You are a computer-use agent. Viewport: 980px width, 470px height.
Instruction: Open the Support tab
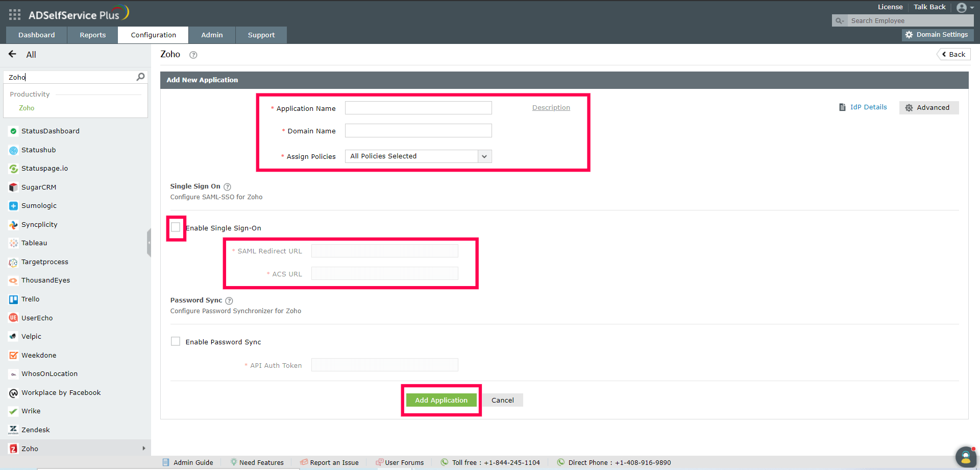point(261,35)
